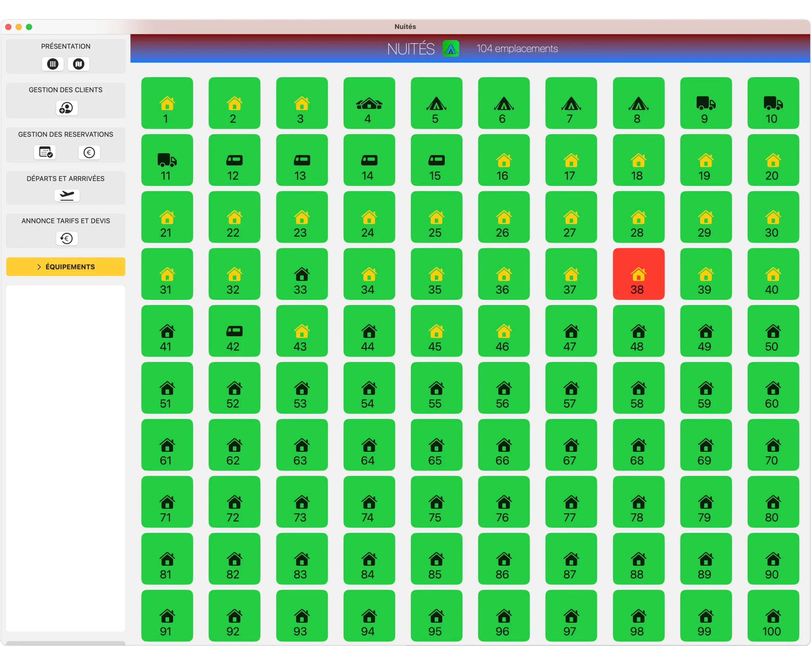This screenshot has width=812, height=646.
Task: Open add client icon under Gestion des Clients
Action: (x=67, y=109)
